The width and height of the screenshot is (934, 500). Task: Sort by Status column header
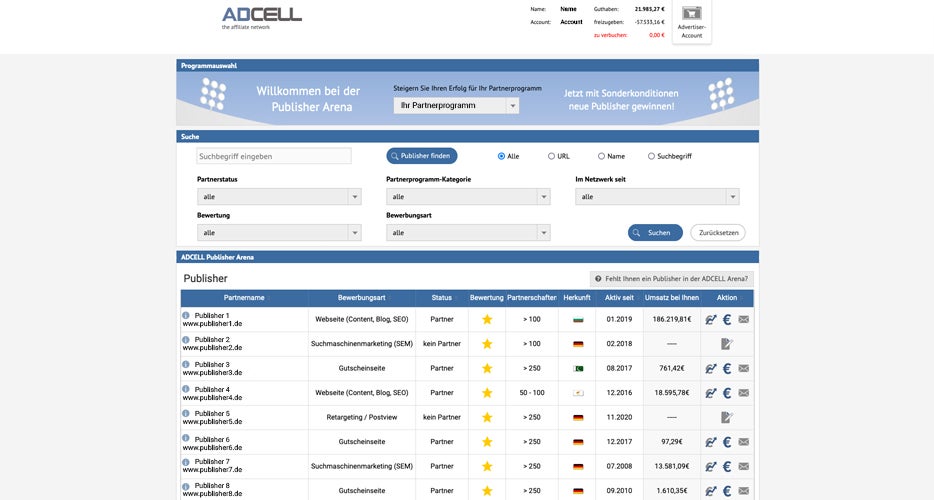tap(441, 297)
